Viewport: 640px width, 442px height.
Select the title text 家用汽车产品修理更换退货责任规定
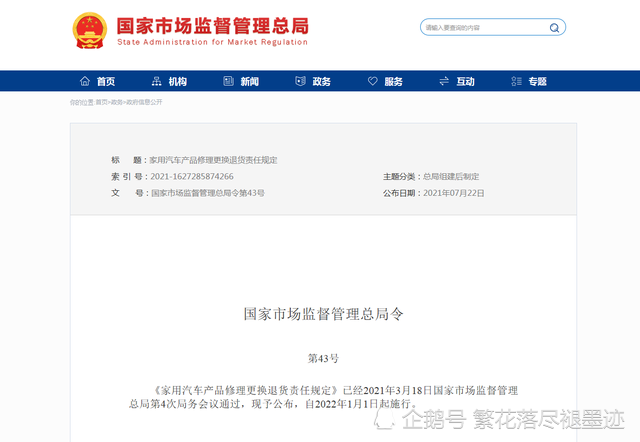[x=213, y=160]
